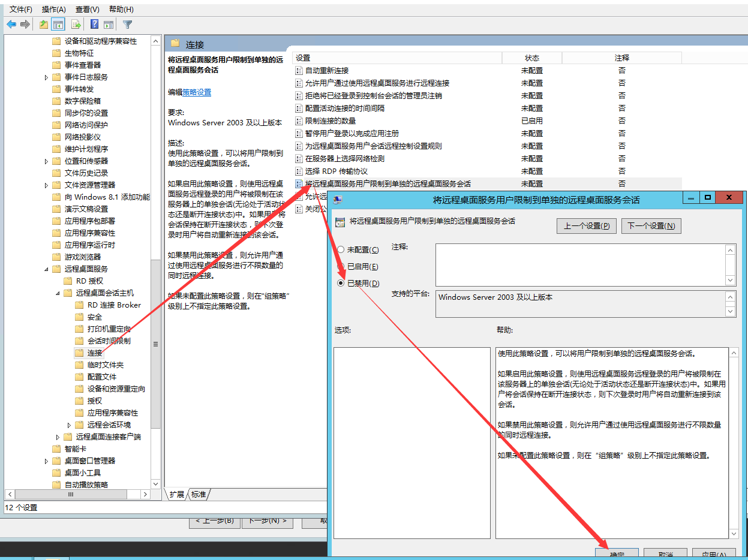Click the 上一个设置(P) button
Screen dimensions: 748x560
[587, 226]
